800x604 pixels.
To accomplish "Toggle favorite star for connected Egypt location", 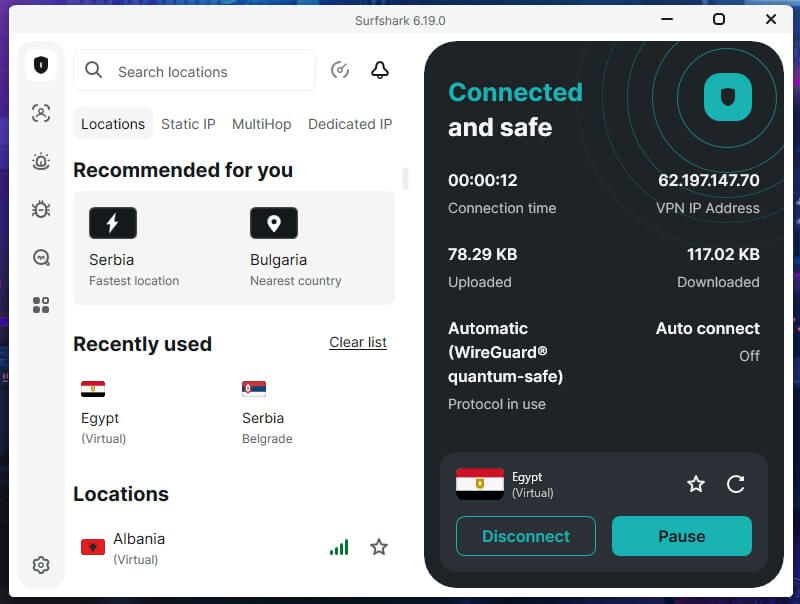I will pyautogui.click(x=696, y=484).
